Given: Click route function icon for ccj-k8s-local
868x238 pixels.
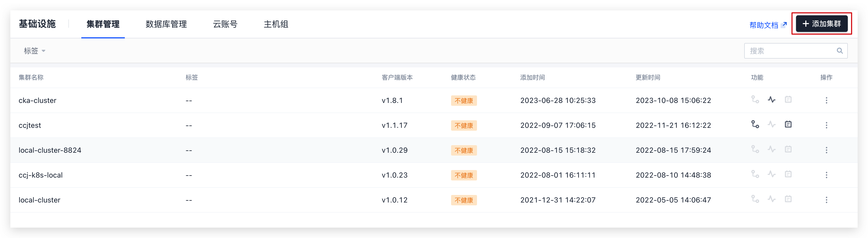Looking at the screenshot, I should [x=755, y=174].
